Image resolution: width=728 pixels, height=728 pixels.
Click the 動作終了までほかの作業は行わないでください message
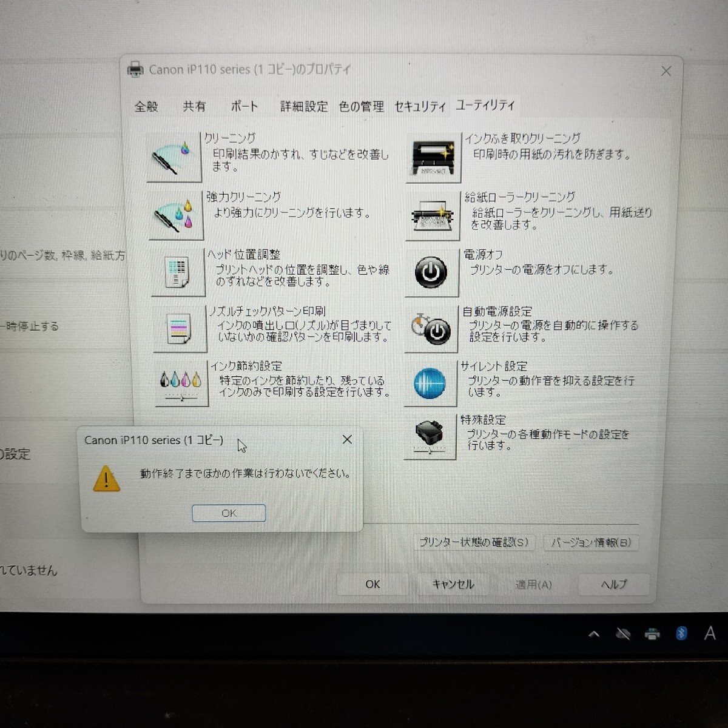point(246,473)
